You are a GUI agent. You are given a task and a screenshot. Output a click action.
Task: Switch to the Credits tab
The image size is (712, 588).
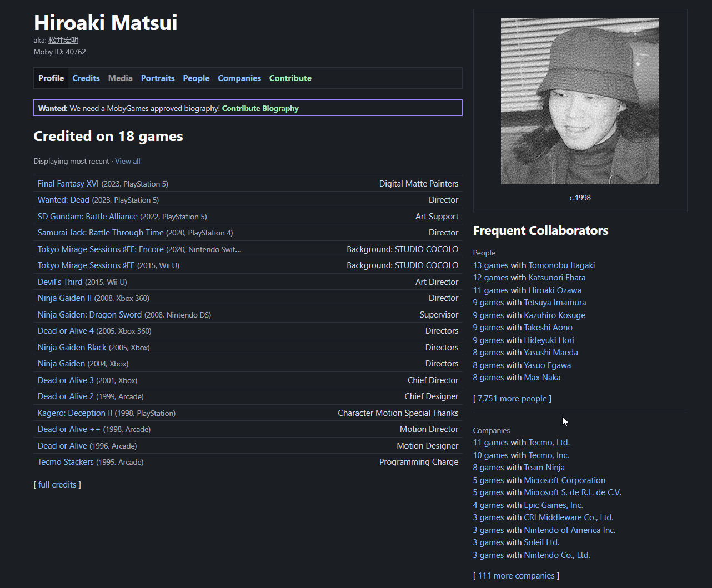point(86,78)
